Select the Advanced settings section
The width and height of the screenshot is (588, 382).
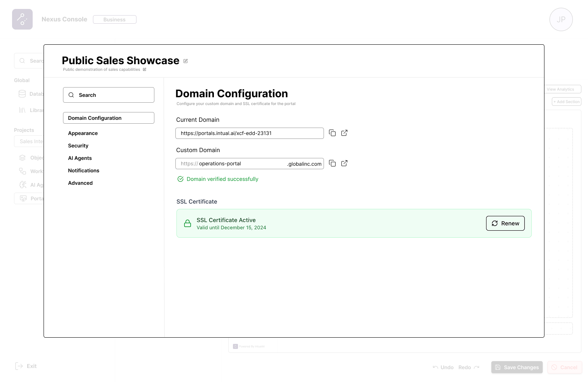pyautogui.click(x=80, y=183)
